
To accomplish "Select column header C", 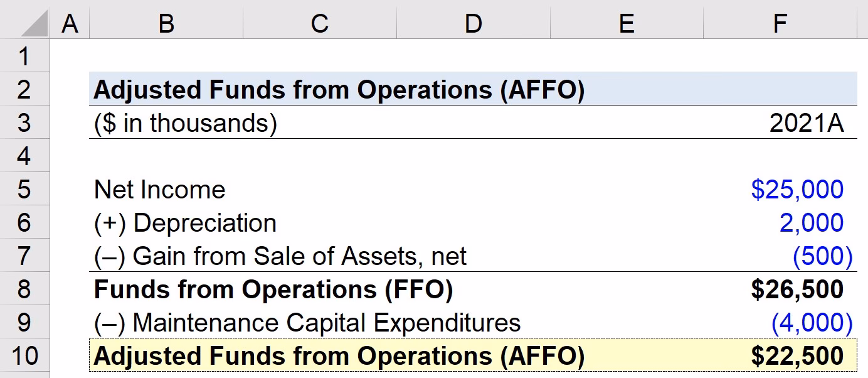I will [319, 23].
